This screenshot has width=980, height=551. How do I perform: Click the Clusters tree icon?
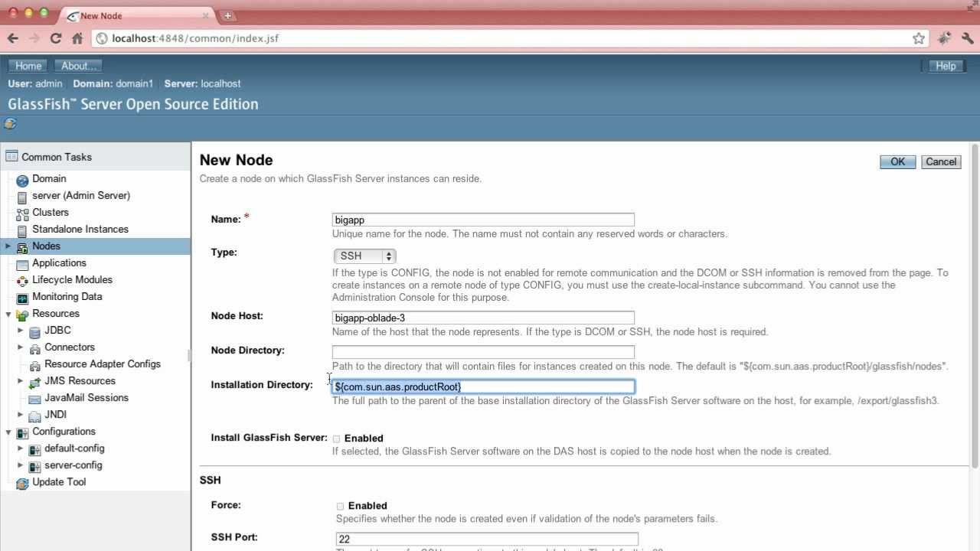pyautogui.click(x=22, y=213)
